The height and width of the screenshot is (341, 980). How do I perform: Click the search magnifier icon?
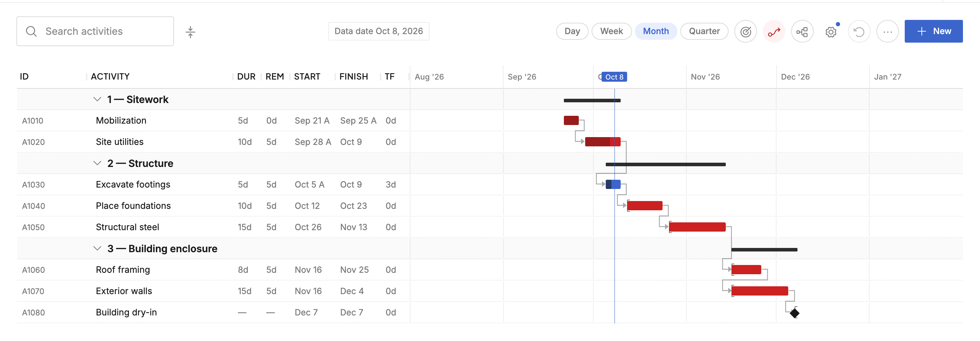point(31,31)
